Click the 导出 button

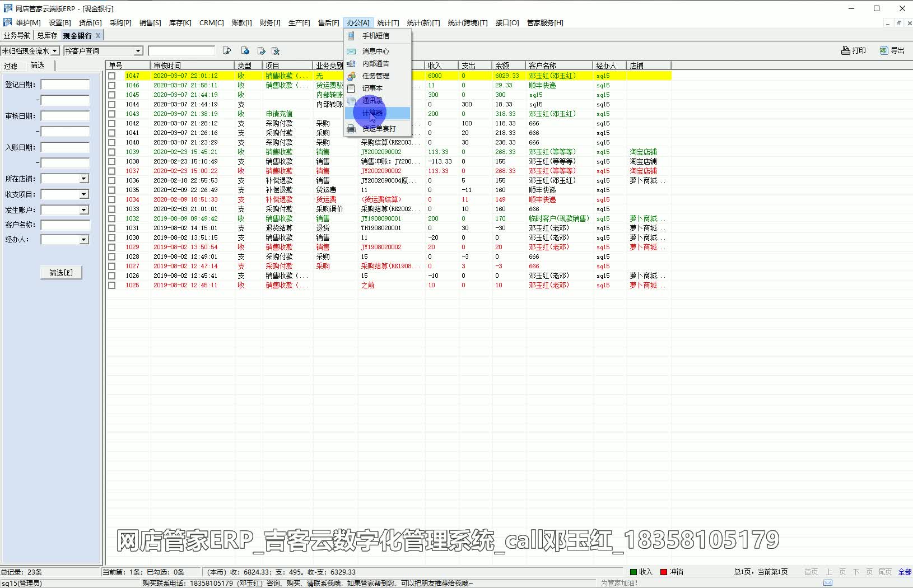(892, 50)
